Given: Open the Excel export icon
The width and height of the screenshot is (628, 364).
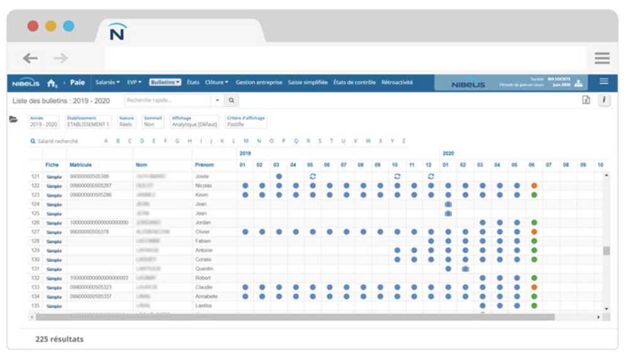Looking at the screenshot, I should pos(586,100).
